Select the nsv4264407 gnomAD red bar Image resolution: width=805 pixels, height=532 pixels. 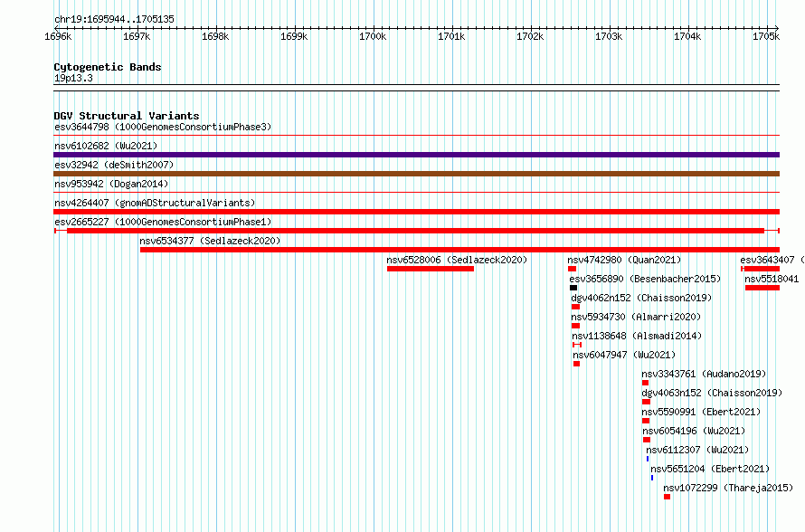pos(416,212)
